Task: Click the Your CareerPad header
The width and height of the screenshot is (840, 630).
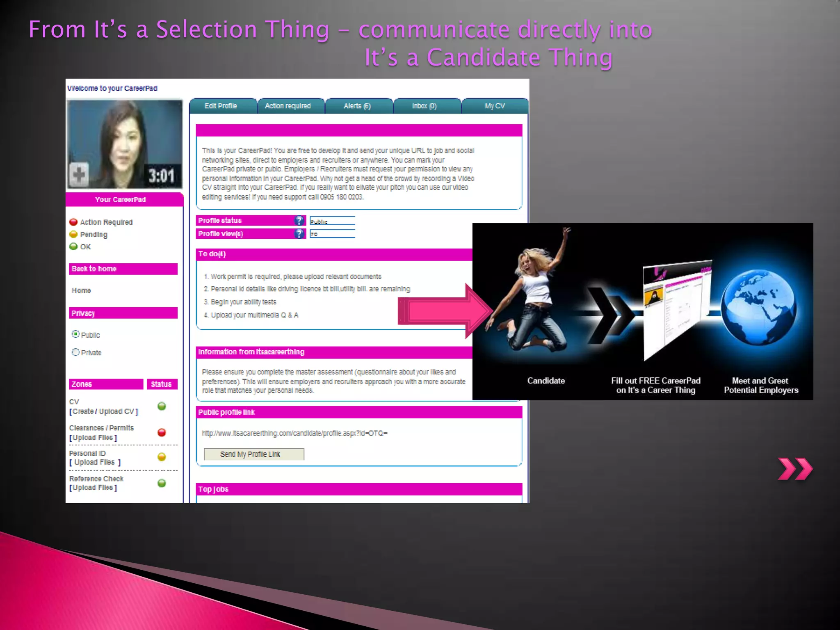Action: click(124, 199)
